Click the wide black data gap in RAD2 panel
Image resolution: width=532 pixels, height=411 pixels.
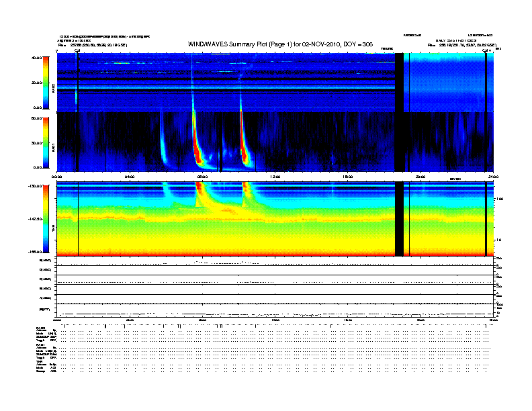pos(400,83)
